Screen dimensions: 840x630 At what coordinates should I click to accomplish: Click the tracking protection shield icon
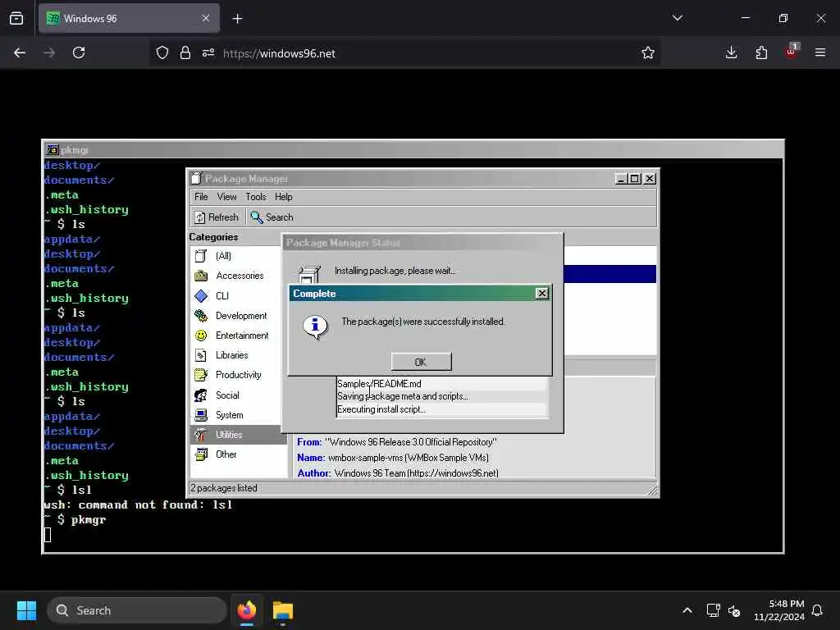tap(162, 53)
